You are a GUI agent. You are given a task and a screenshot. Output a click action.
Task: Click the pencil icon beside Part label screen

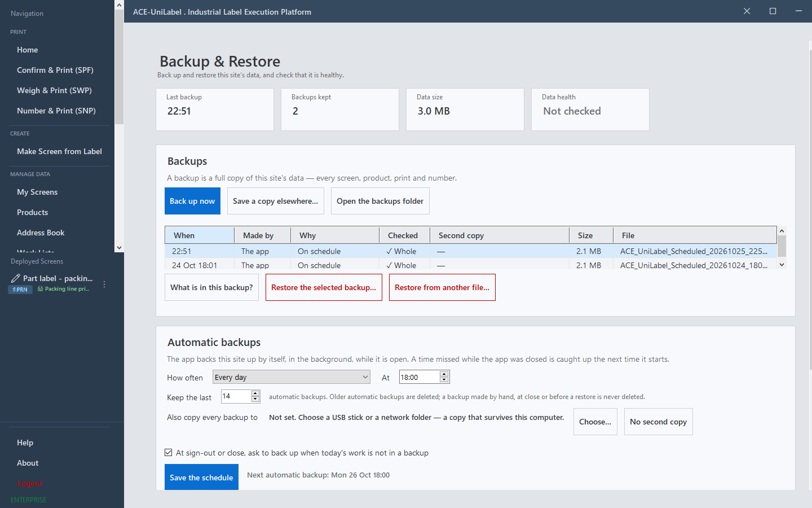tap(16, 278)
